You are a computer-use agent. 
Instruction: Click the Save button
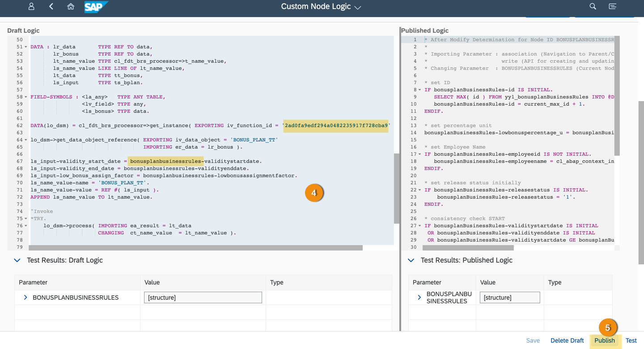tap(533, 340)
